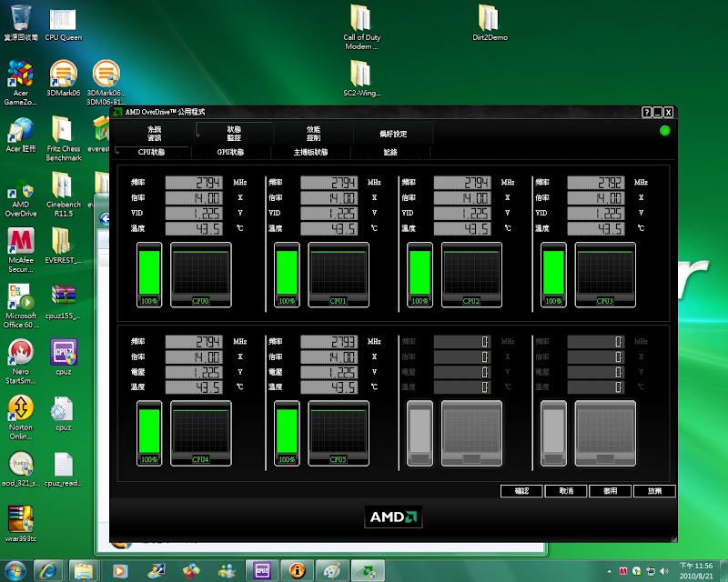Click the CPU1 usage graph
The image size is (728, 582).
coord(339,275)
